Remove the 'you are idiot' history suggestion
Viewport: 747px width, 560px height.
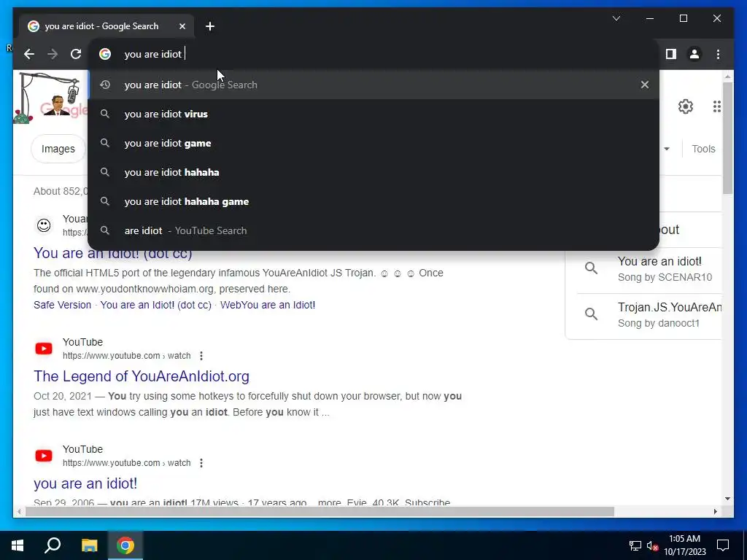tap(645, 85)
